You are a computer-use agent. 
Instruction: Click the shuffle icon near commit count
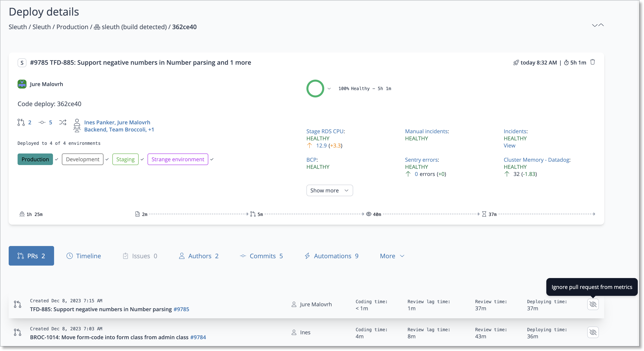click(x=63, y=122)
